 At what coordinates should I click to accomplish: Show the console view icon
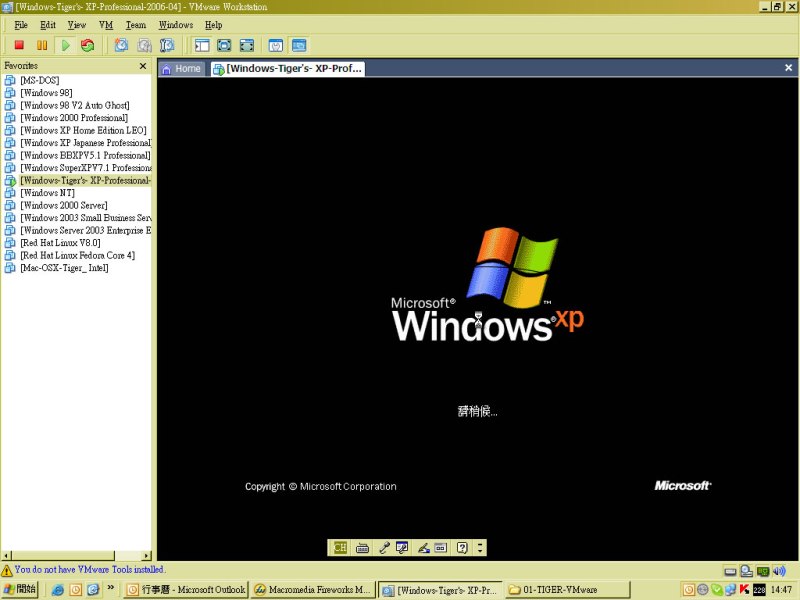point(299,45)
